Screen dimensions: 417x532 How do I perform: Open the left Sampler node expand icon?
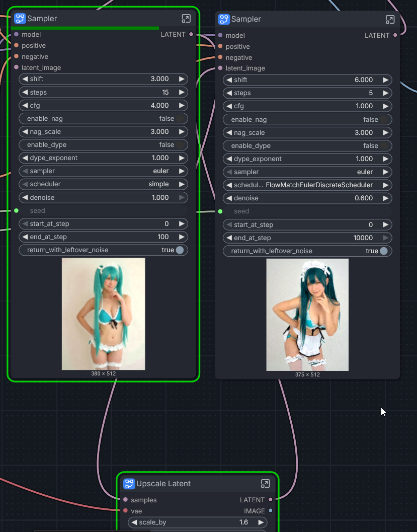pyautogui.click(x=186, y=18)
